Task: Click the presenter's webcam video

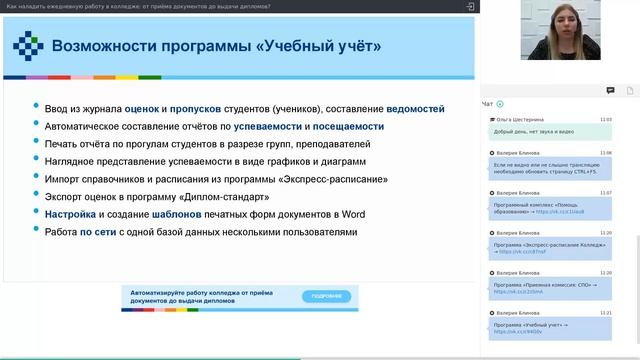Action: pos(560,30)
